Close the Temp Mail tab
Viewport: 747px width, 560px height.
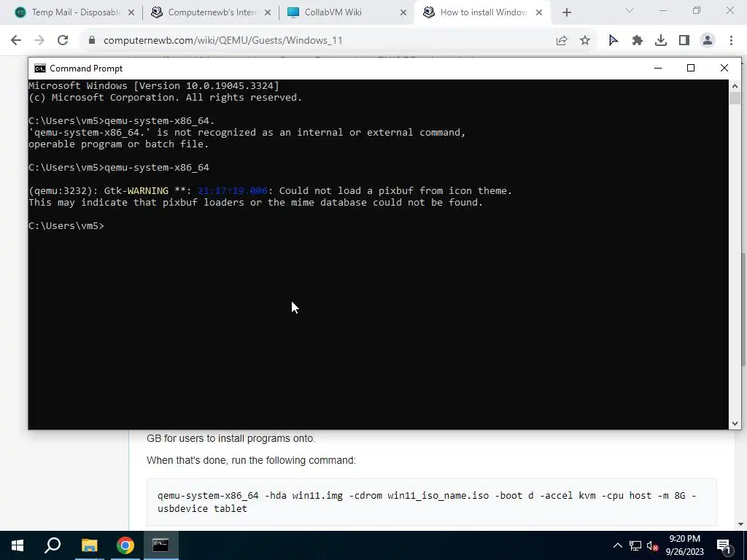coord(131,12)
